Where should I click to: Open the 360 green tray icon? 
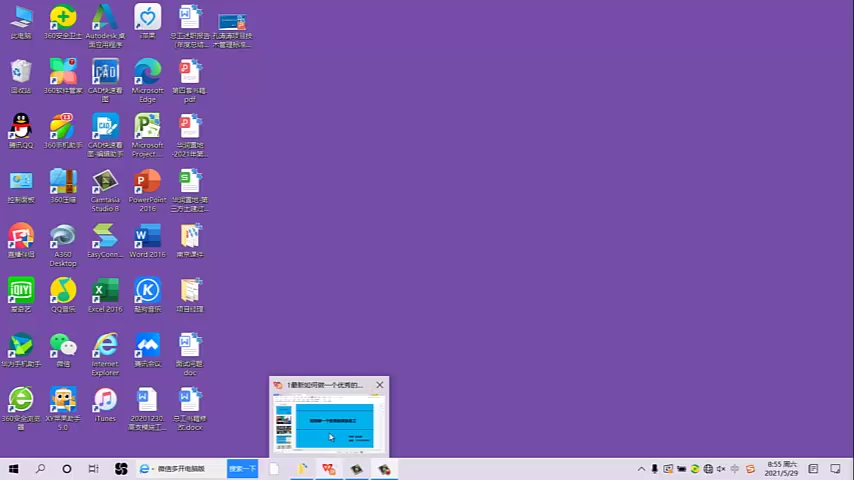coord(694,469)
